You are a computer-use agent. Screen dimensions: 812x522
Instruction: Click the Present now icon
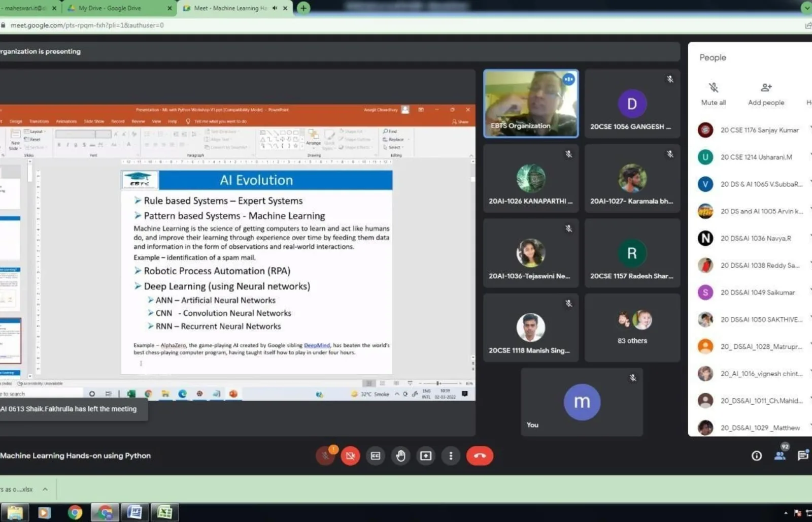click(426, 456)
